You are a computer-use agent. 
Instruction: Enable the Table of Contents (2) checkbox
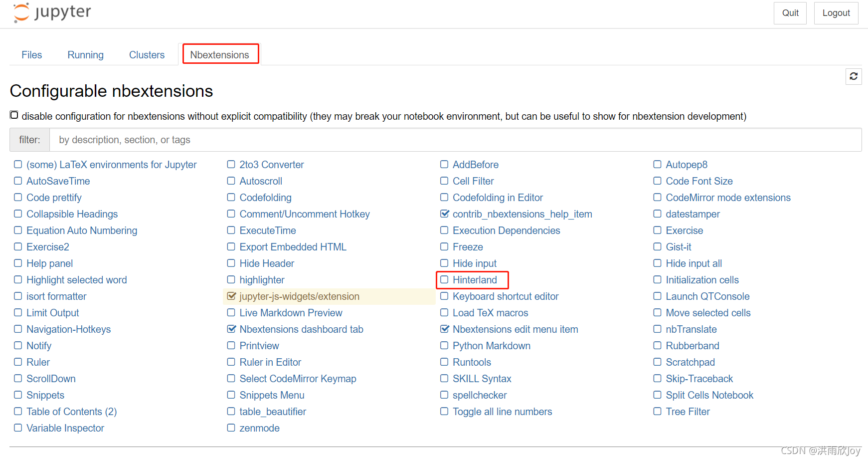click(18, 411)
